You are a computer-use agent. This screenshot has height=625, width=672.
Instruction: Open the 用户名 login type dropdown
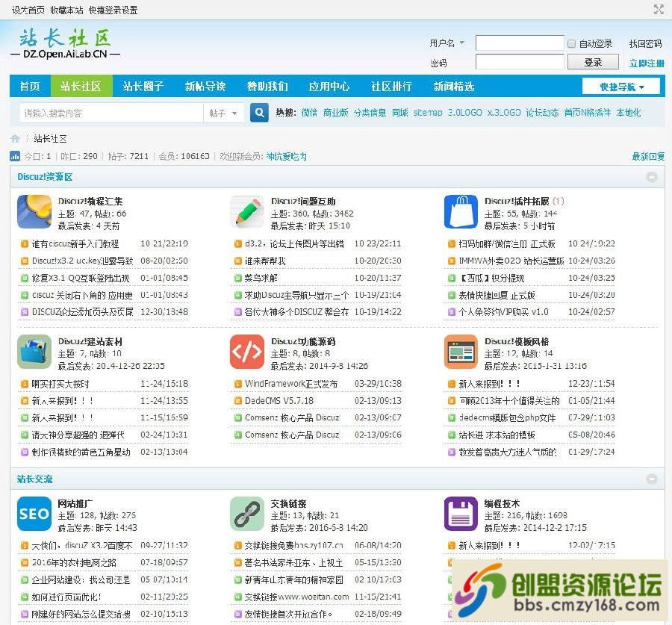coord(447,43)
